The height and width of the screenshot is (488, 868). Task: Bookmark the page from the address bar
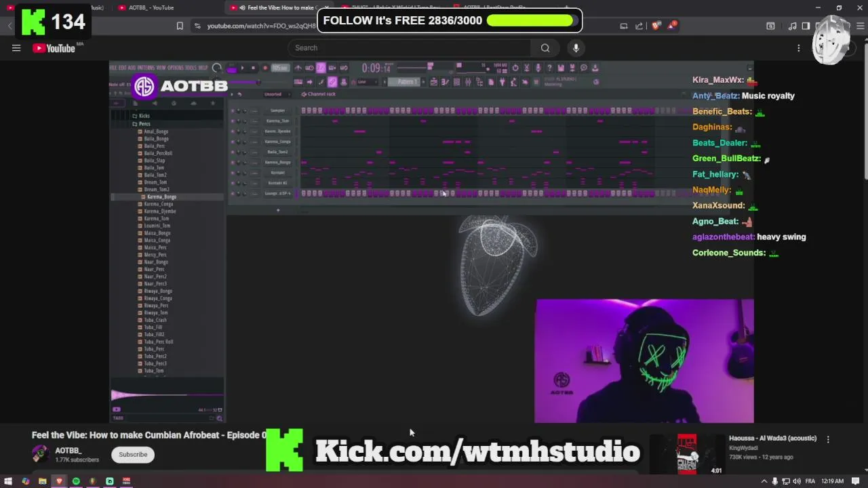coord(180,26)
